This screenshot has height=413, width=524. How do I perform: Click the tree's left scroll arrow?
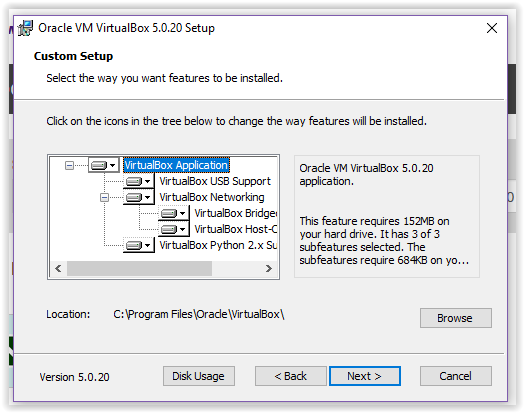point(58,268)
